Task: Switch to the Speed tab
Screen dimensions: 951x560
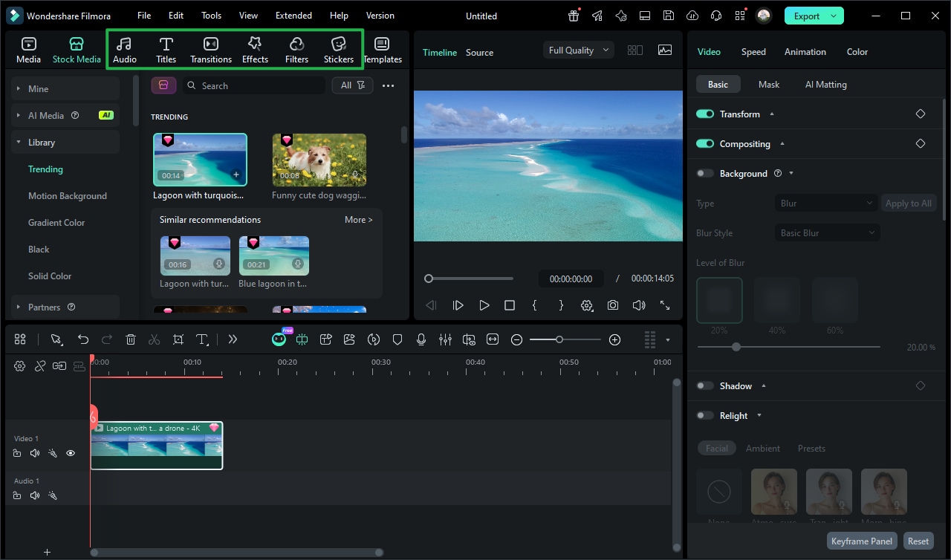Action: coord(753,51)
